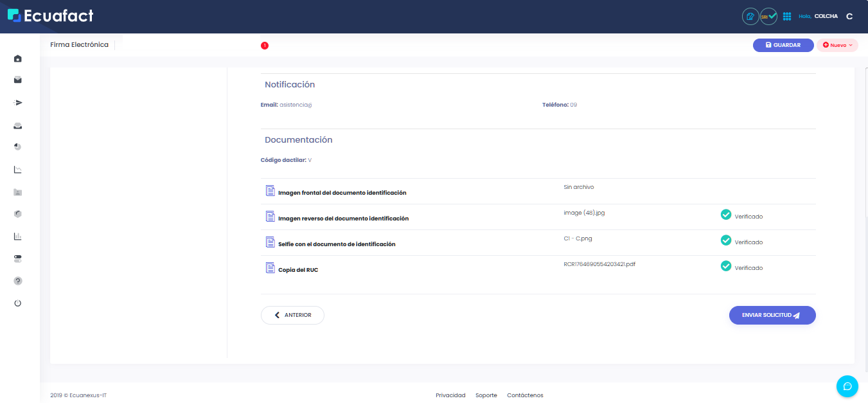
Task: Open the blue apps grid icon
Action: click(x=787, y=16)
